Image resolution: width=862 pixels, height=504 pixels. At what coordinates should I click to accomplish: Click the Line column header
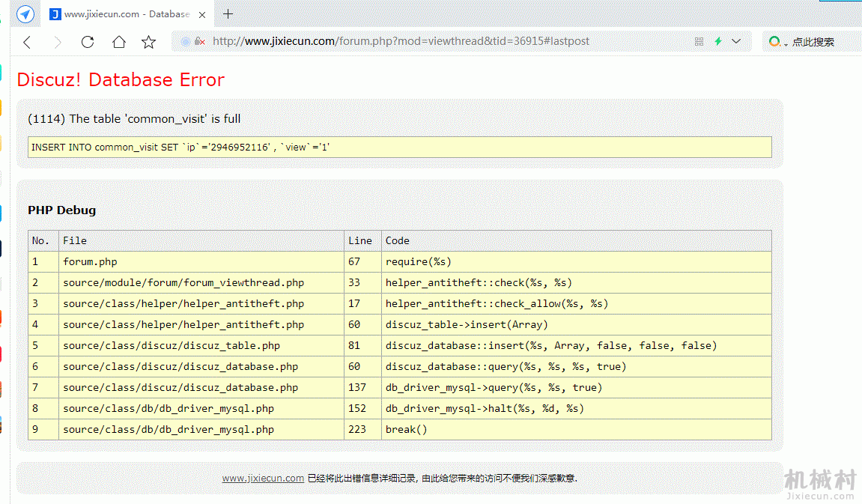pyautogui.click(x=362, y=240)
